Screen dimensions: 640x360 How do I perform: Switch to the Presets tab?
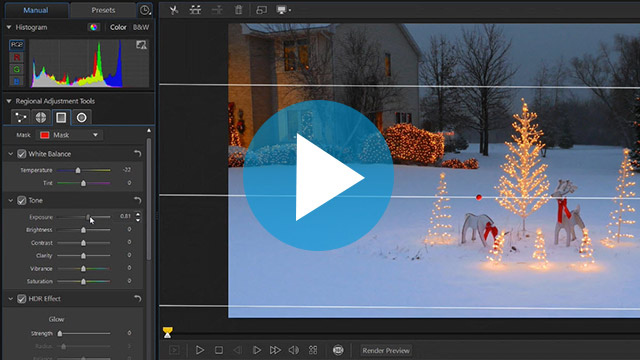(x=103, y=10)
